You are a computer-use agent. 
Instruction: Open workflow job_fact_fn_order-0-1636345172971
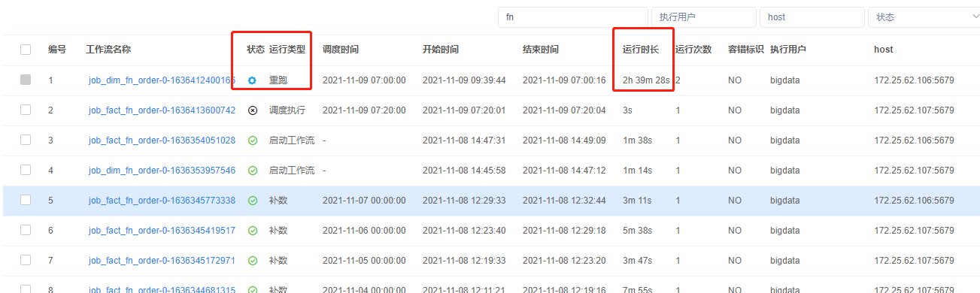(162, 261)
